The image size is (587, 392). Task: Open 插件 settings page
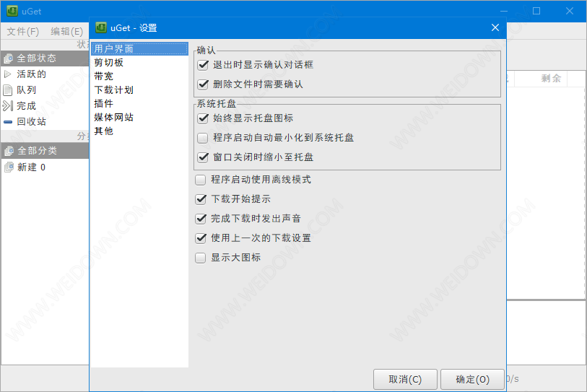point(139,104)
